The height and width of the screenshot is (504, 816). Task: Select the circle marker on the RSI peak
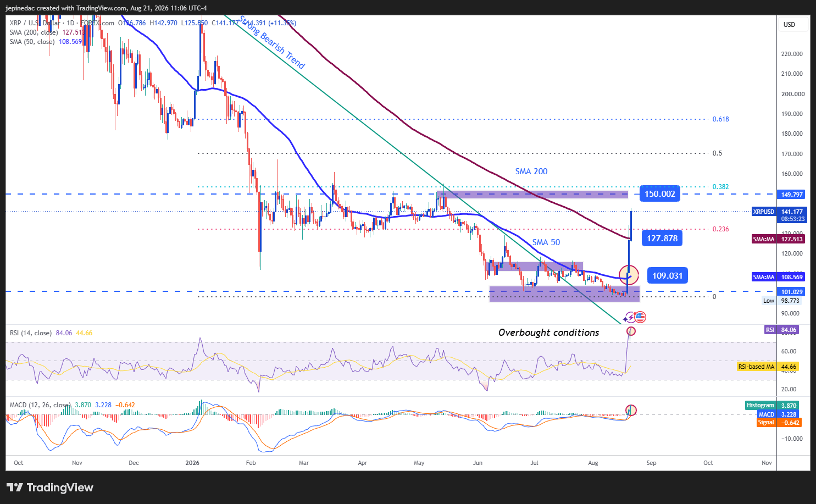631,331
